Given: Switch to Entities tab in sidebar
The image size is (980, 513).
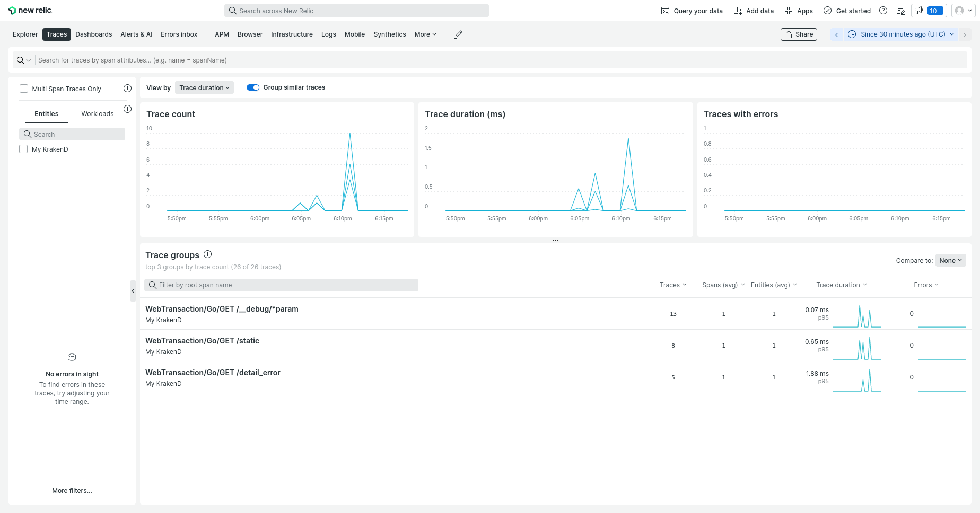Looking at the screenshot, I should point(47,114).
